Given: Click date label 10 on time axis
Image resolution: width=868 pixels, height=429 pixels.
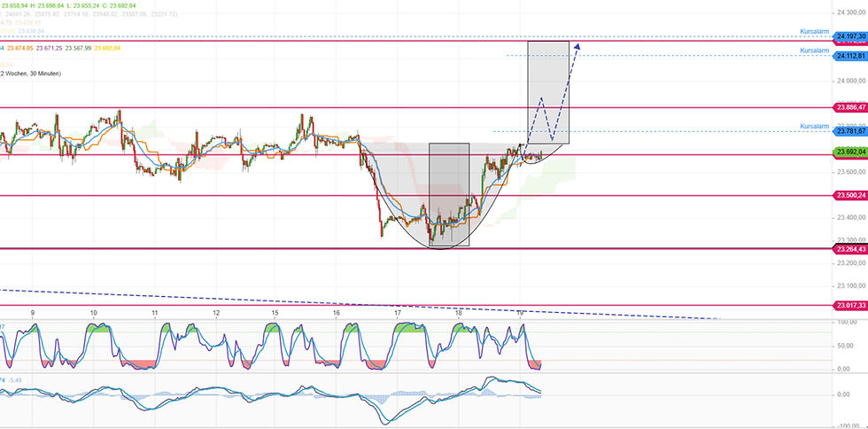Looking at the screenshot, I should point(94,313).
